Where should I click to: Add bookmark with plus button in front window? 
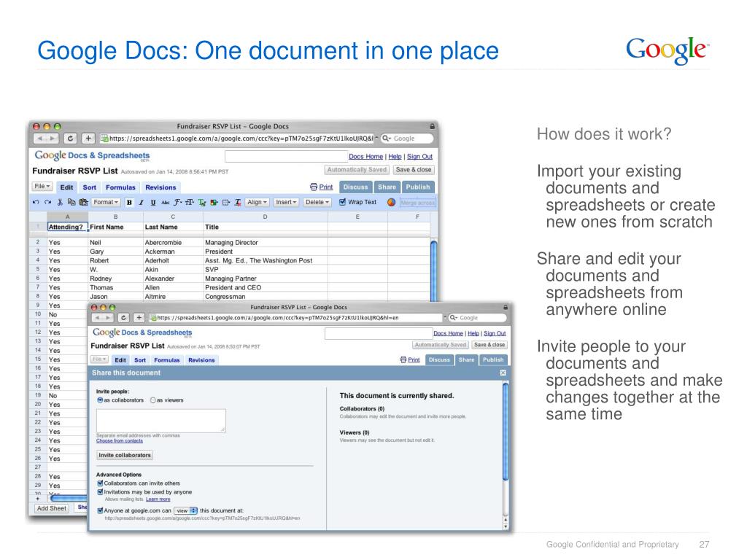139,318
